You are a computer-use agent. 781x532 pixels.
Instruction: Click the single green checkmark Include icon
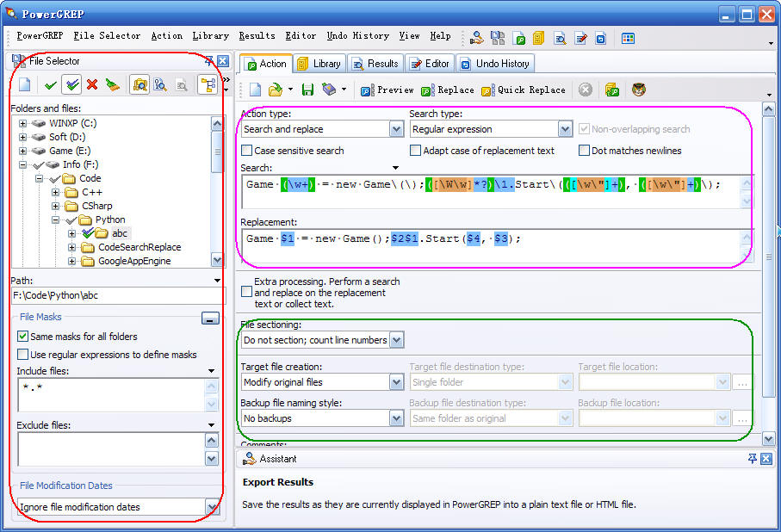(50, 84)
